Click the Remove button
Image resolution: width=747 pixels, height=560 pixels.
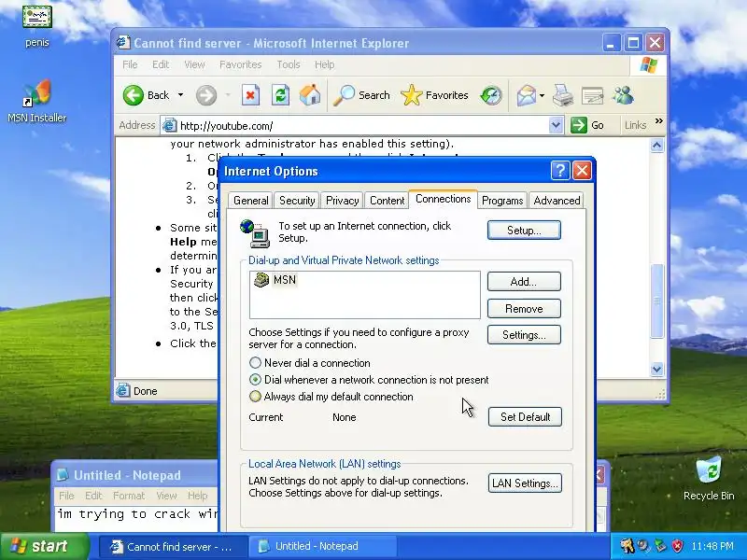click(x=524, y=309)
